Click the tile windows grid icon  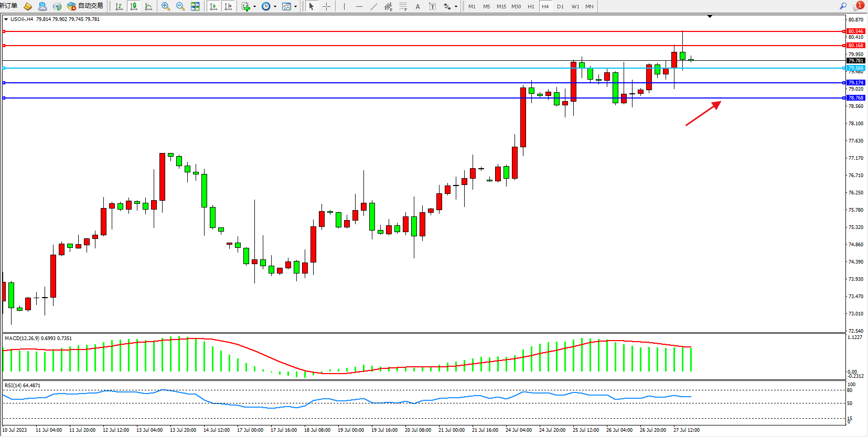pyautogui.click(x=195, y=6)
